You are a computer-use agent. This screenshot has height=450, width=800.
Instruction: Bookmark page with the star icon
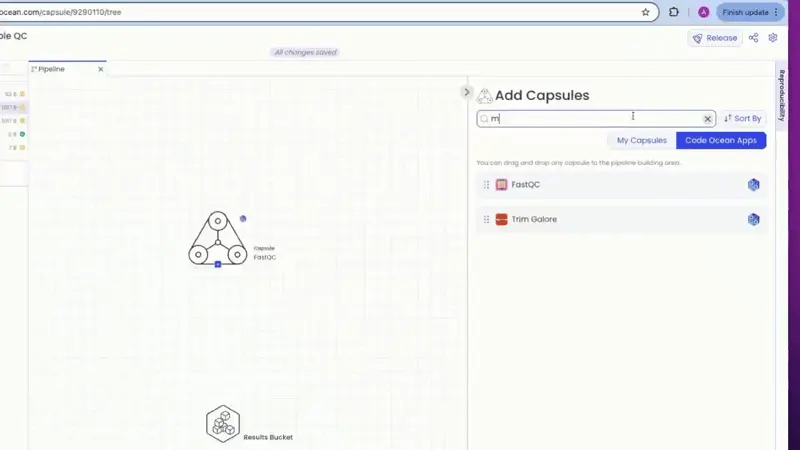(x=645, y=12)
